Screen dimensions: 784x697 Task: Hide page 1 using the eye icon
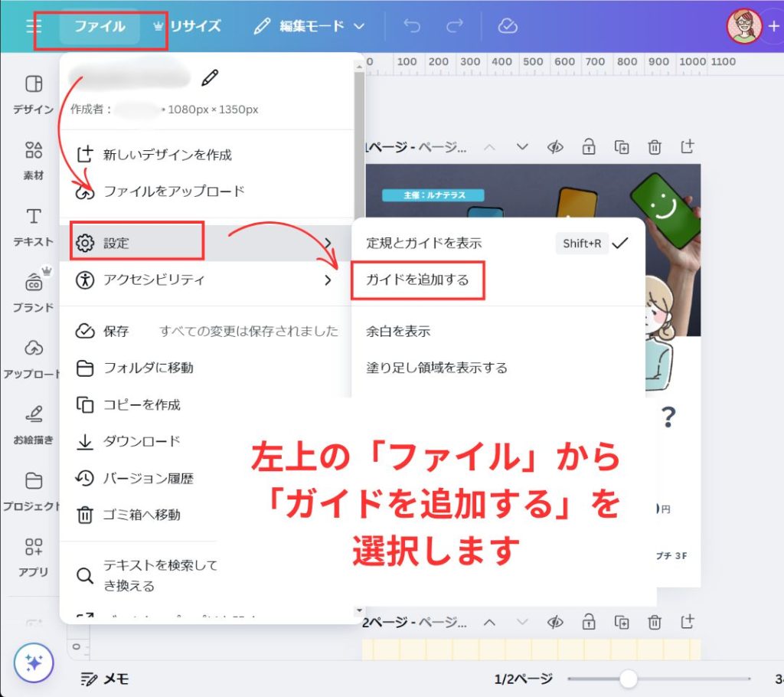tap(556, 147)
